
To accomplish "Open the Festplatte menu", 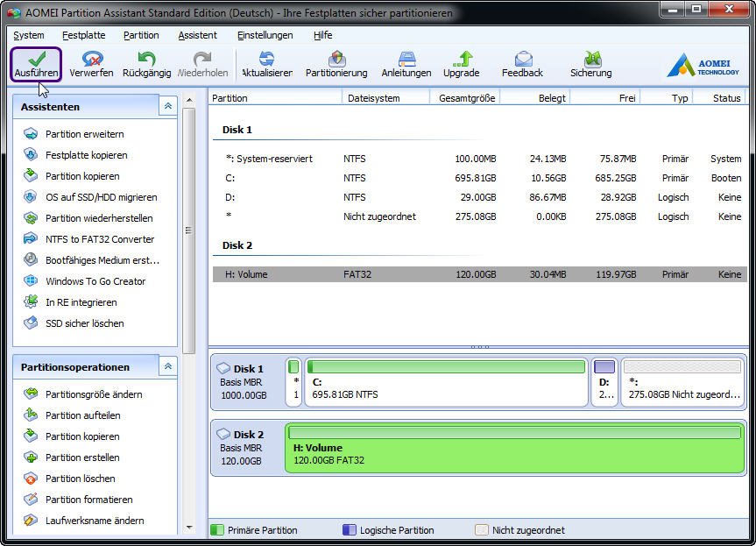I will coord(84,35).
